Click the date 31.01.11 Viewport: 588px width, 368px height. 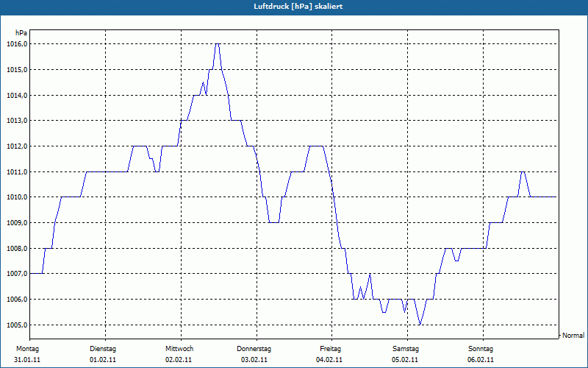[x=27, y=360]
